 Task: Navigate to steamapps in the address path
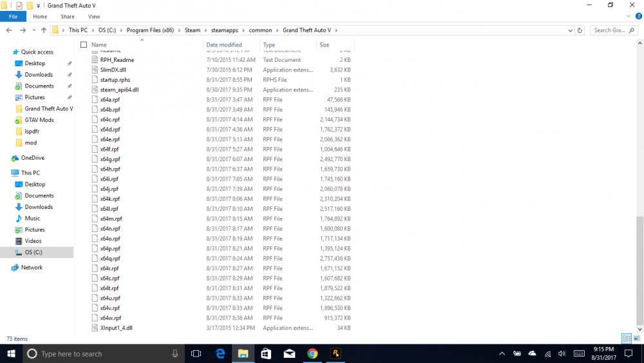(224, 30)
